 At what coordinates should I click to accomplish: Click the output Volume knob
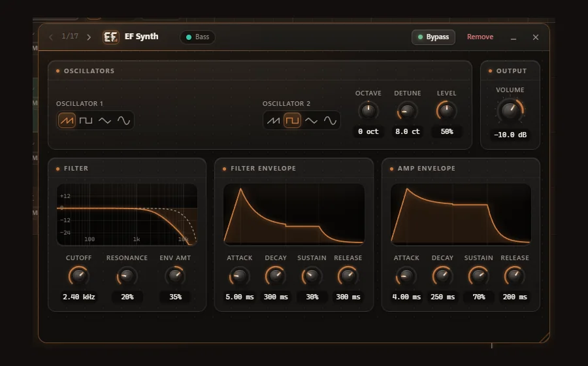coord(510,110)
